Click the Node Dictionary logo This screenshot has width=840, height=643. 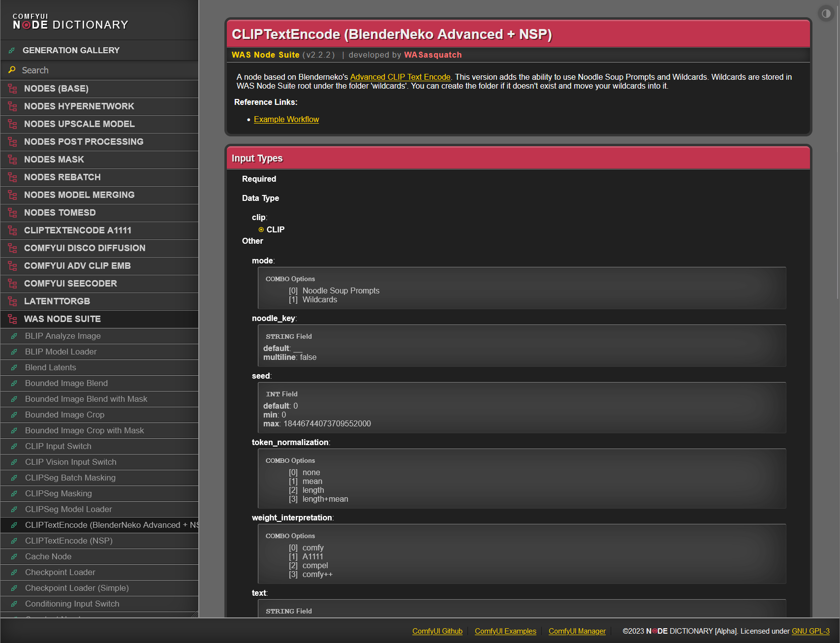[70, 22]
